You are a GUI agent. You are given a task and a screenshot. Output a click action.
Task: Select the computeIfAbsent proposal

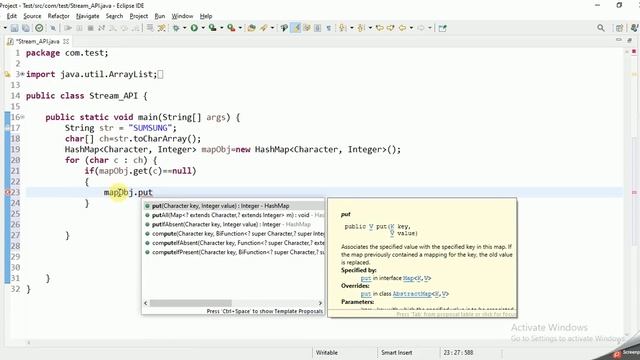[234, 243]
